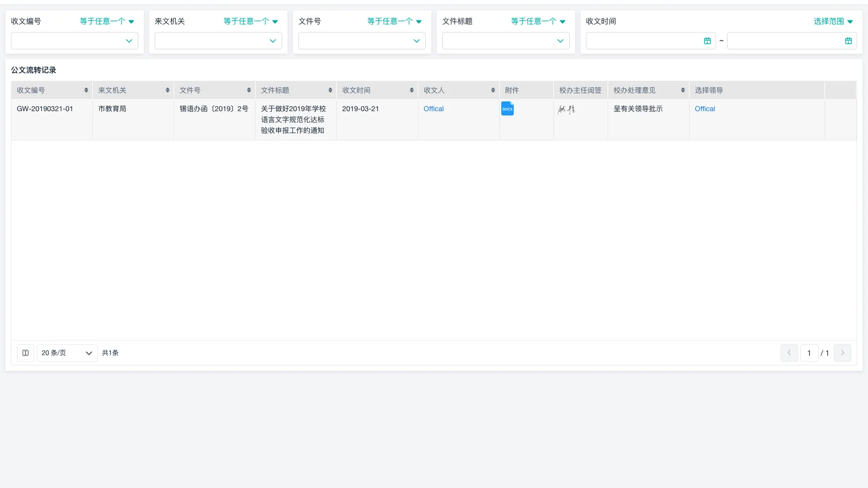Click the 公文流转记录 section title
The height and width of the screenshot is (488, 868).
coord(34,70)
